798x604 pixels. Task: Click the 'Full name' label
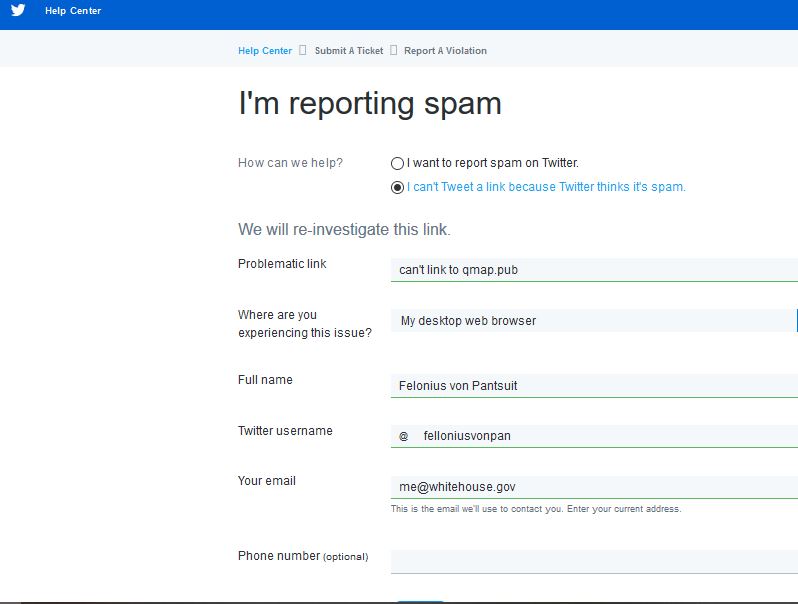265,380
